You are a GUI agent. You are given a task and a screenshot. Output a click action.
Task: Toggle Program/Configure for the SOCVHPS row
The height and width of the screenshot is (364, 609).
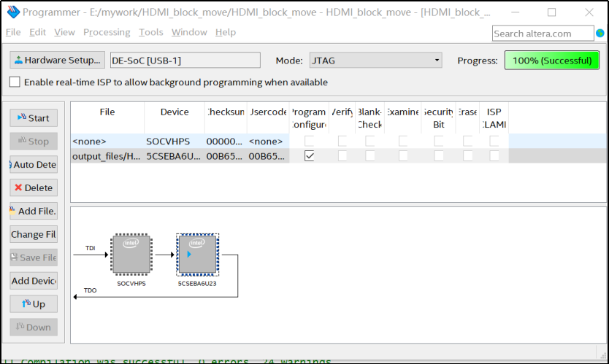click(x=309, y=141)
